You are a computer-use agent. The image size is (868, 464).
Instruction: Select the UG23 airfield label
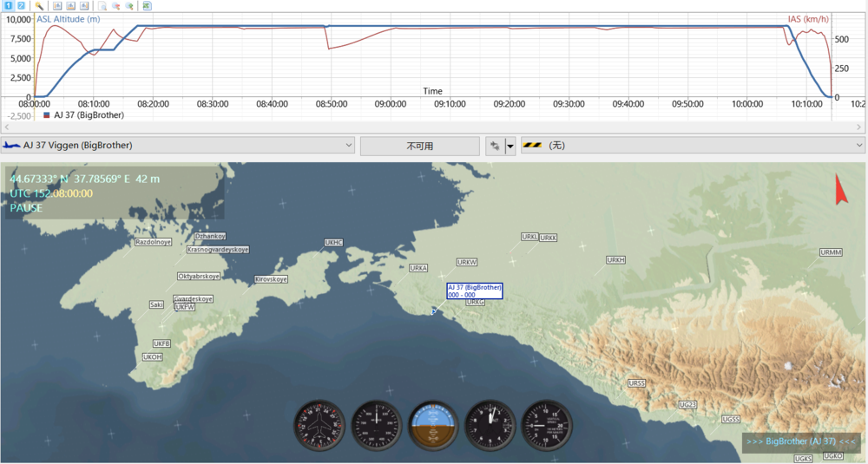pyautogui.click(x=687, y=405)
